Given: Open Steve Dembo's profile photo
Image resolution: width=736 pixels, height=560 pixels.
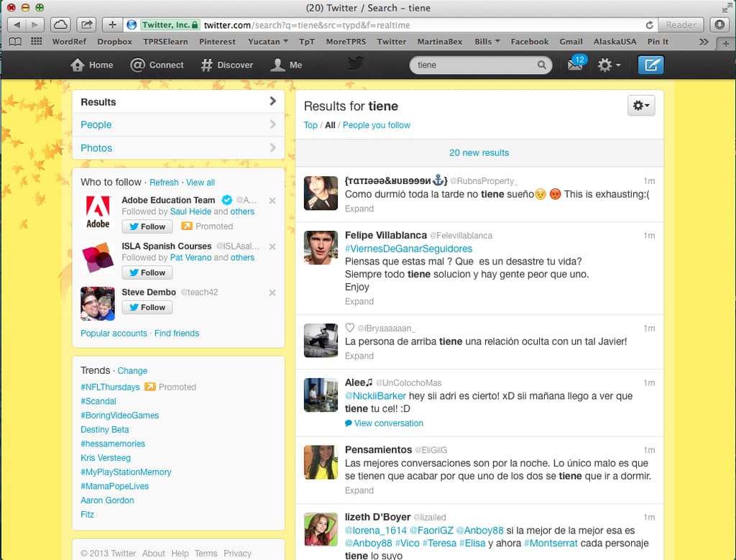Looking at the screenshot, I should click(x=98, y=303).
